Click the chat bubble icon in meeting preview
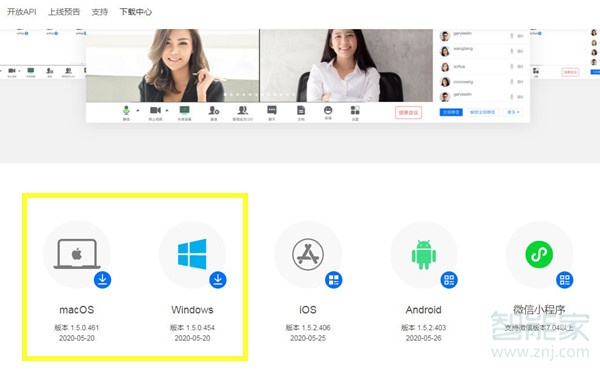Viewport: 600px width, 371px height. pyautogui.click(x=272, y=111)
